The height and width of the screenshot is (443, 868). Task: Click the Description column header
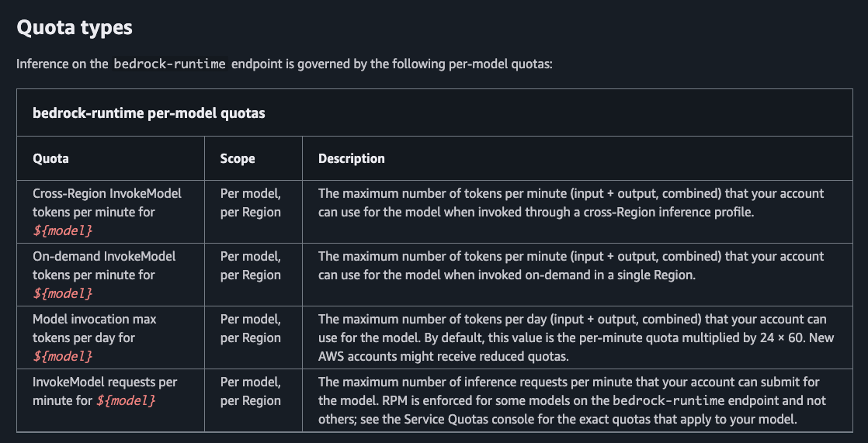pos(352,158)
